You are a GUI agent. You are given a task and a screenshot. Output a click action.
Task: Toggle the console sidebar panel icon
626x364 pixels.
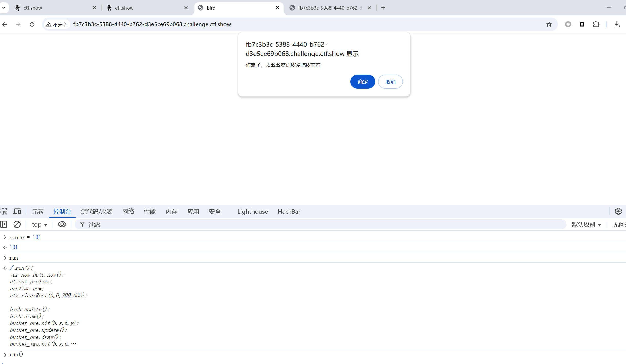pyautogui.click(x=4, y=224)
